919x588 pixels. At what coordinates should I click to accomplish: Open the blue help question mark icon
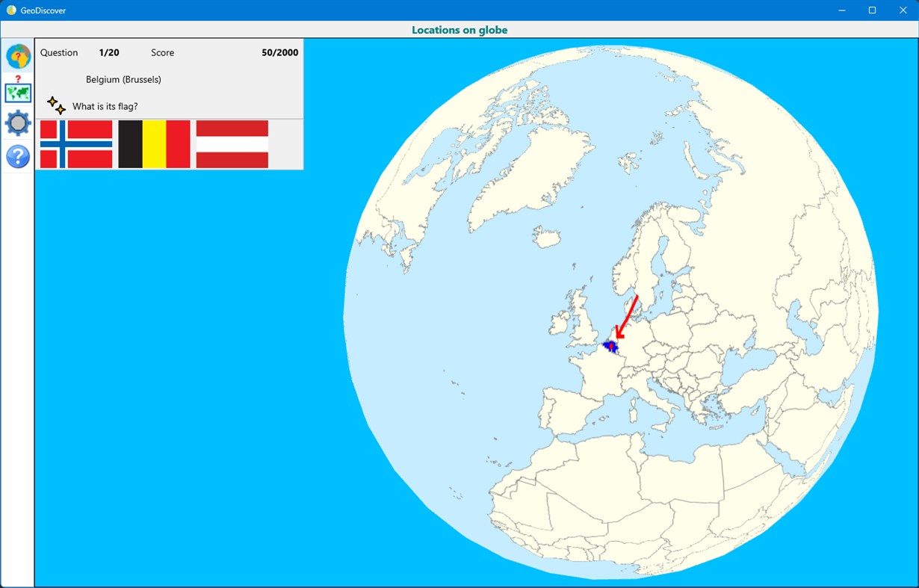coord(17,156)
